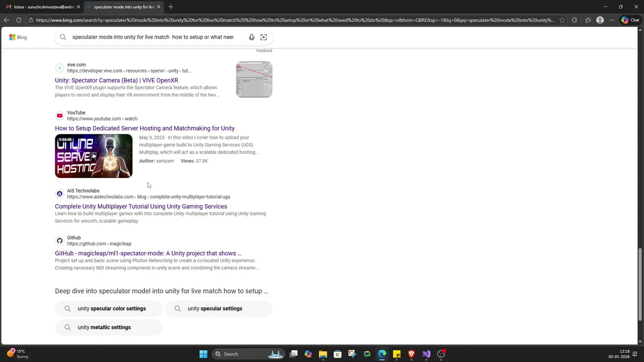
Task: Open Microsoft Store from the taskbar
Action: (x=338, y=354)
